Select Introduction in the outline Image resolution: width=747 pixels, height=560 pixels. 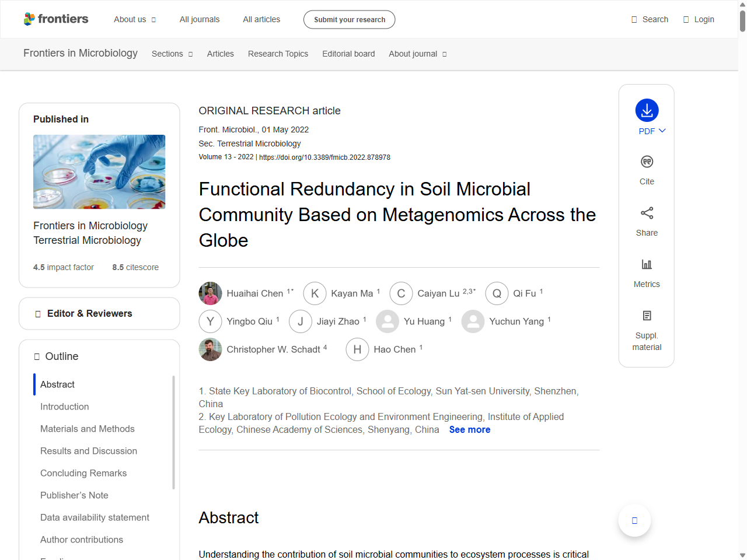64,407
